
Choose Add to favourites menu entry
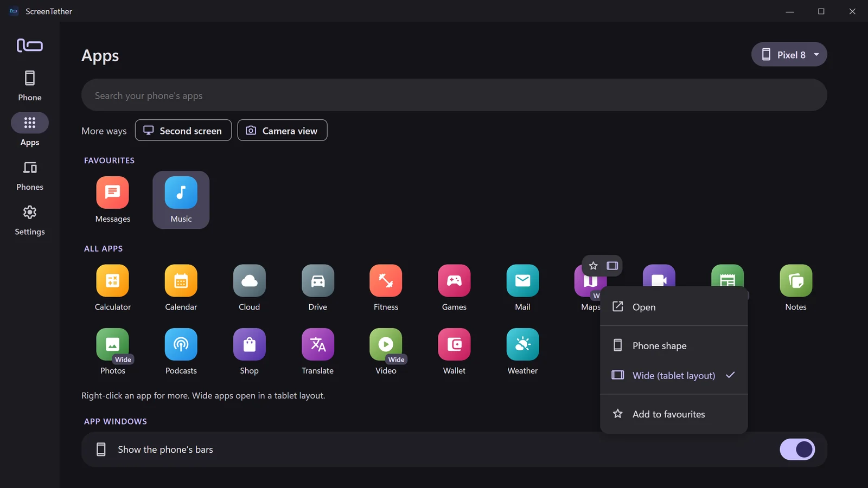[x=674, y=414]
